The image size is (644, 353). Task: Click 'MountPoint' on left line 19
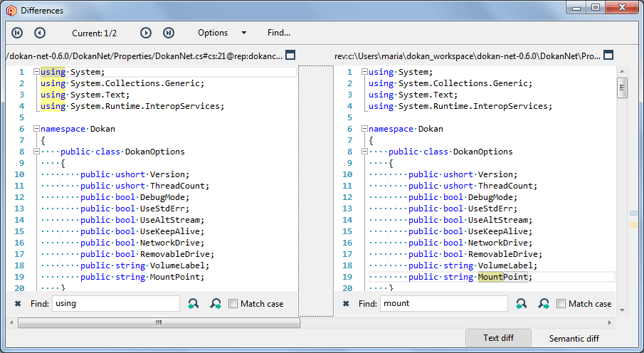coord(174,277)
